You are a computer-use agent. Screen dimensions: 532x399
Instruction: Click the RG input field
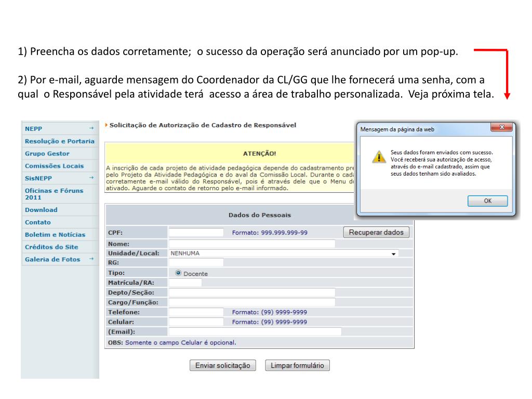click(196, 262)
